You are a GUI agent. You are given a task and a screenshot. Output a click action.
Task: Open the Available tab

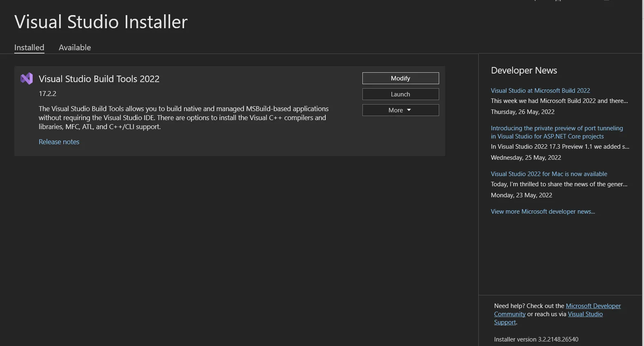(x=75, y=47)
